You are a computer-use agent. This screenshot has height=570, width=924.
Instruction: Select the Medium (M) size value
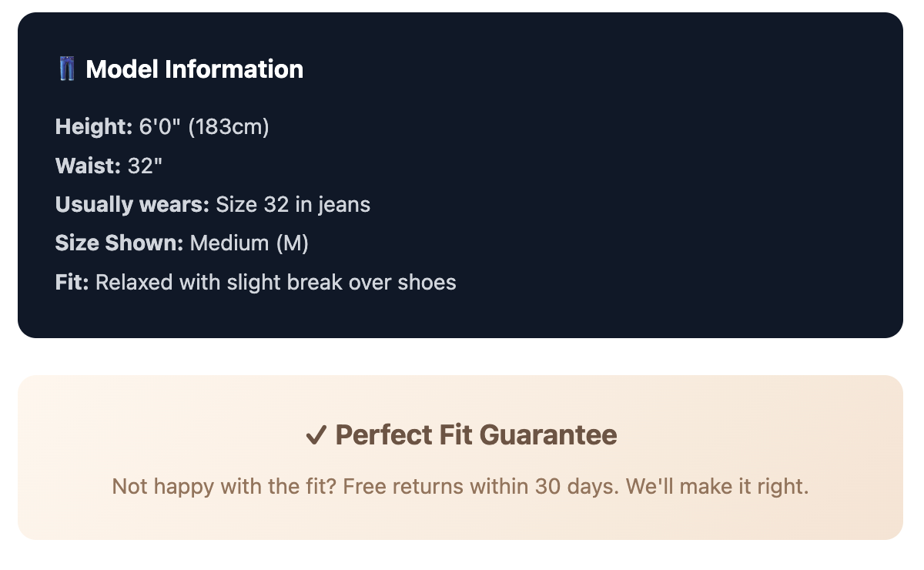point(249,243)
